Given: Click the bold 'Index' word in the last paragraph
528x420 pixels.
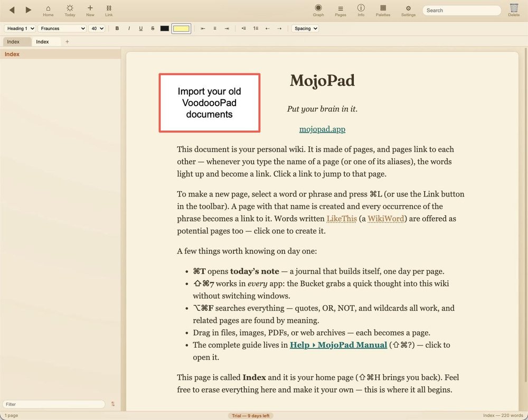Looking at the screenshot, I should (x=254, y=378).
